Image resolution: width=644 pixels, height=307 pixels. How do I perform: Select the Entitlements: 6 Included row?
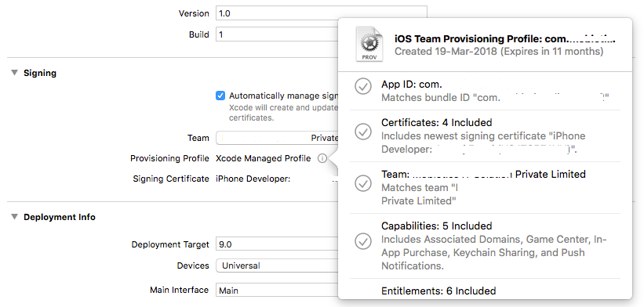click(485, 291)
